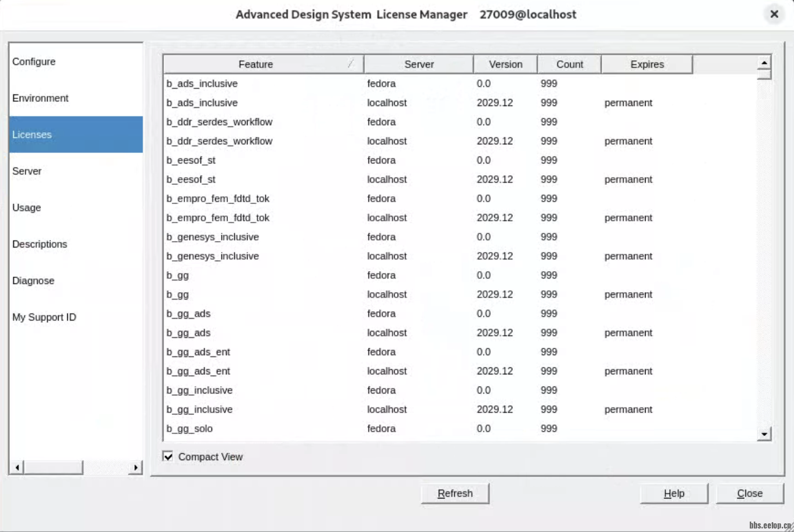
Task: Click the Close button
Action: tap(750, 493)
